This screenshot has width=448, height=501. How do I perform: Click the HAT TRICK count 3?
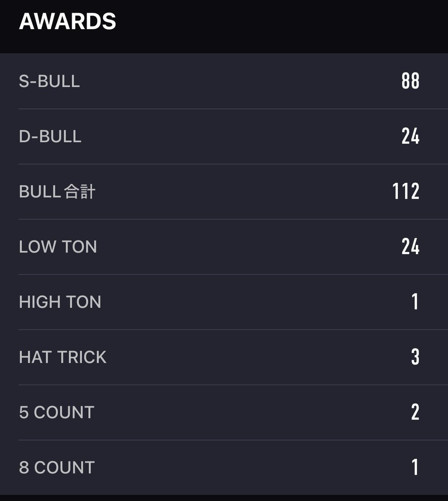pyautogui.click(x=415, y=357)
